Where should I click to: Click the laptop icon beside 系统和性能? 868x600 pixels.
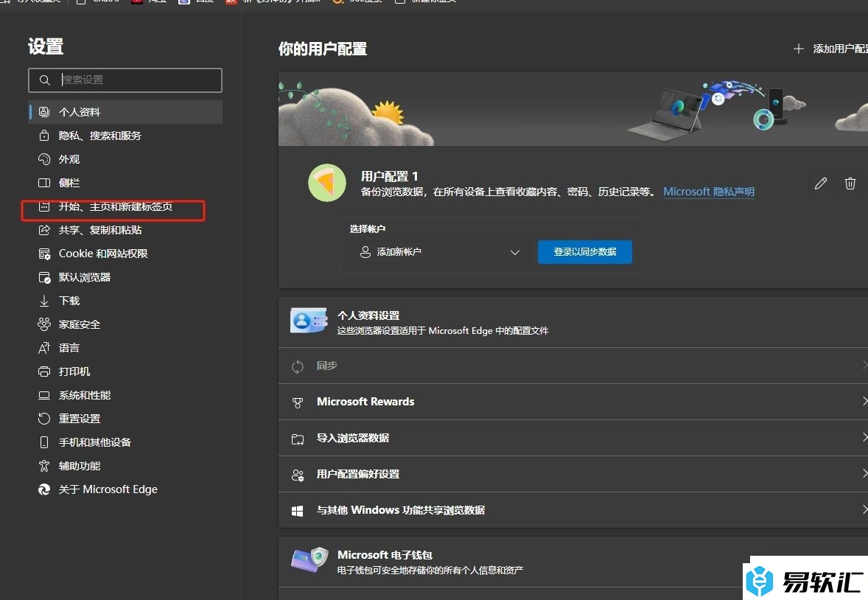pyautogui.click(x=44, y=396)
